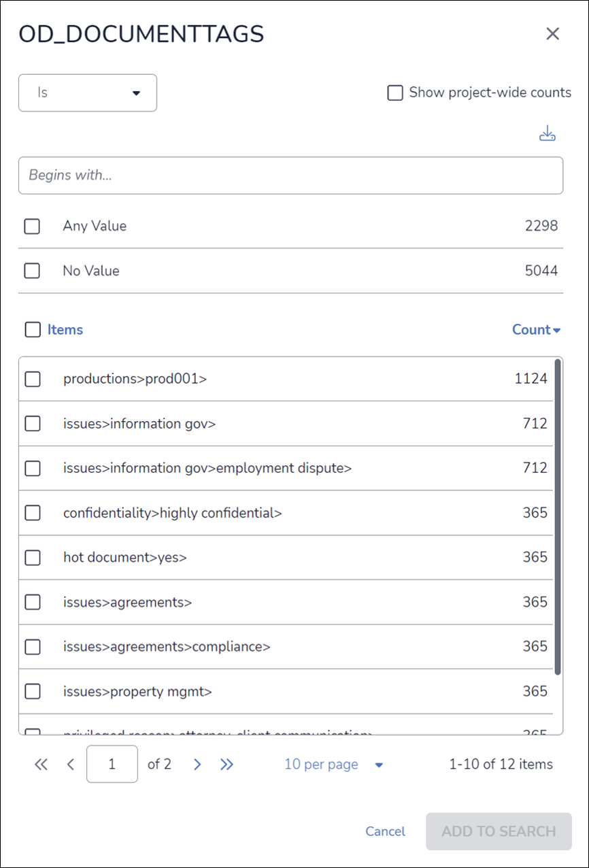Viewport: 589px width, 868px height.
Task: Click the 1124 count value
Action: (x=531, y=379)
